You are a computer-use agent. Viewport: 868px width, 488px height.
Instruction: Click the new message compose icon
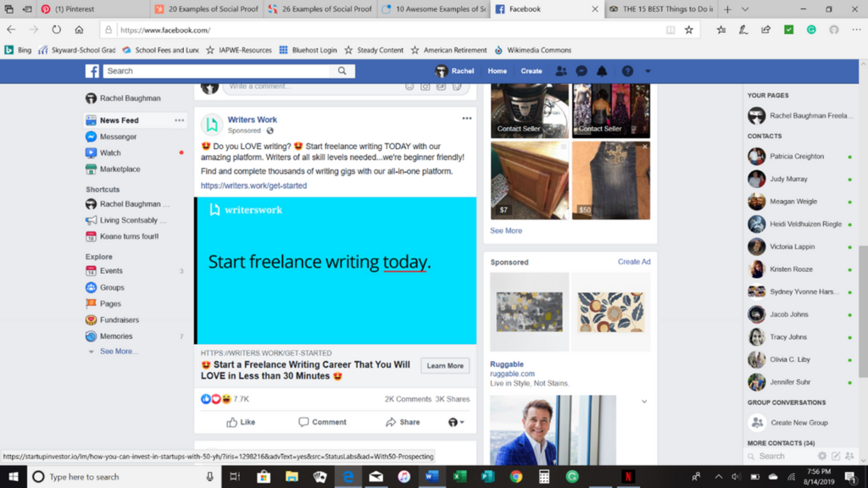pos(836,457)
